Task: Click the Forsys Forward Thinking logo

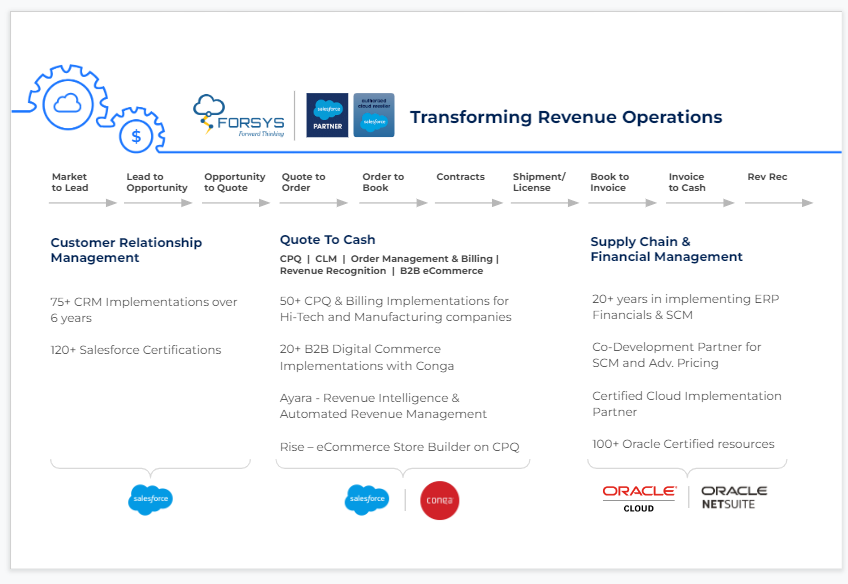Action: (239, 115)
